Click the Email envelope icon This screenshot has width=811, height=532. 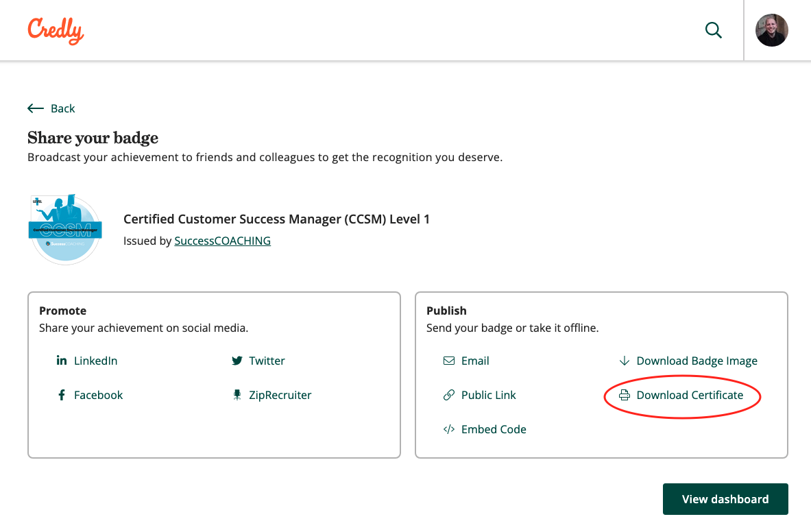pyautogui.click(x=449, y=361)
